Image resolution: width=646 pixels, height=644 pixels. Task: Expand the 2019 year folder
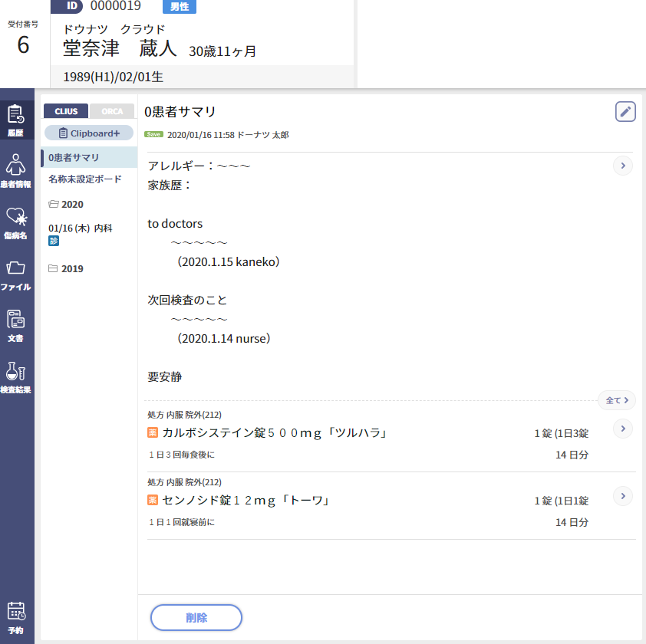coord(66,268)
